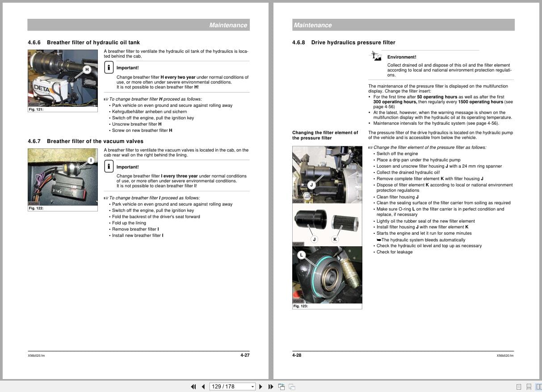Click 'Install new breather filter I' step
Image resolution: width=542 pixels, height=392 pixels.
point(138,236)
